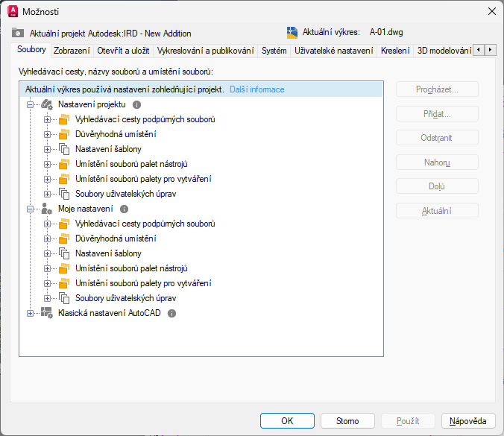Click info icon next to Klasická nastavení AutoCAD

pyautogui.click(x=171, y=313)
